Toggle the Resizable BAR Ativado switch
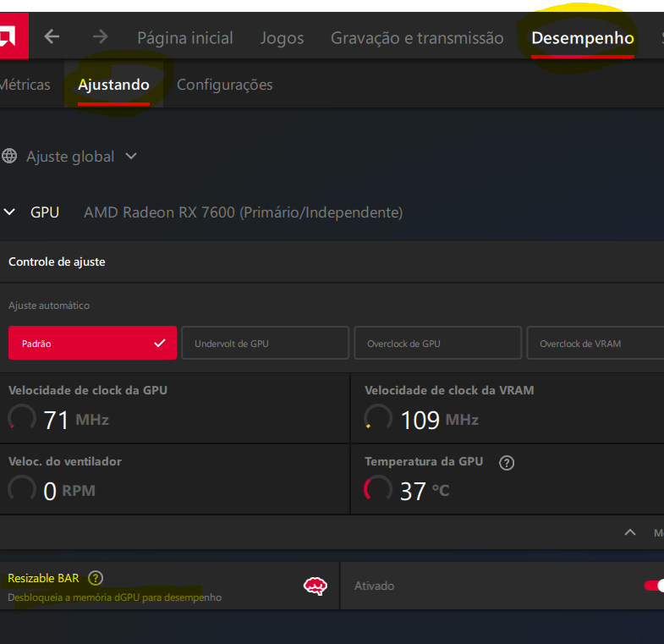The image size is (664, 644). click(x=654, y=586)
